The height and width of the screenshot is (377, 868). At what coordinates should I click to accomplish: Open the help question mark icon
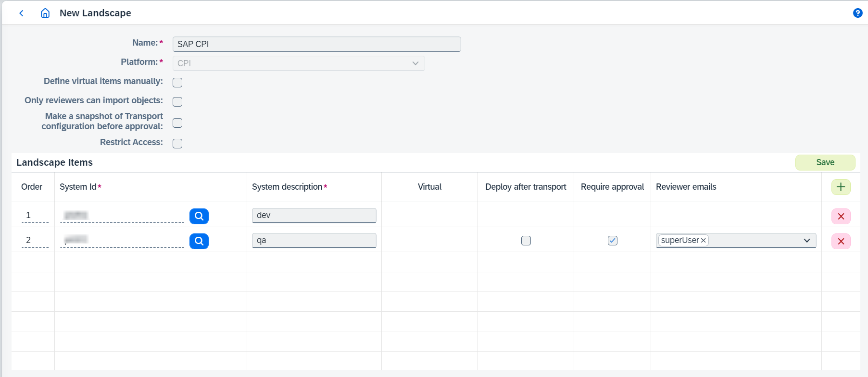tap(857, 13)
